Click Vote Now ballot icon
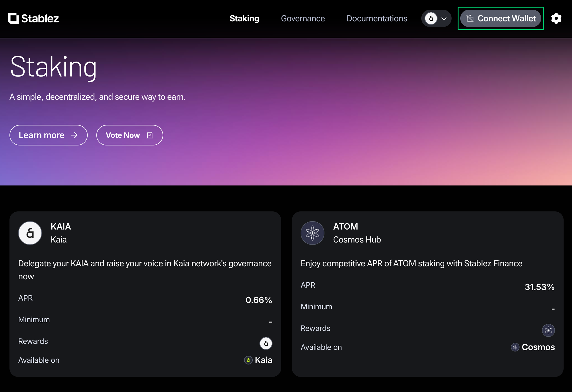572x392 pixels. (x=150, y=135)
